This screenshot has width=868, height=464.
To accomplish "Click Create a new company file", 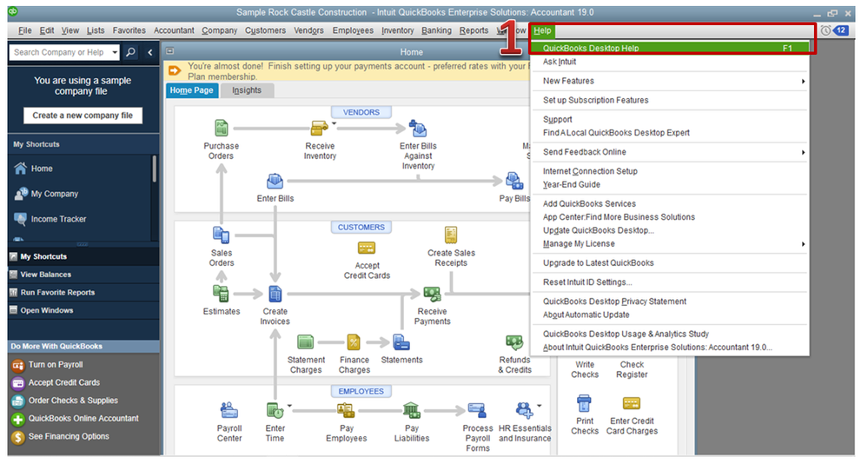I will [83, 116].
